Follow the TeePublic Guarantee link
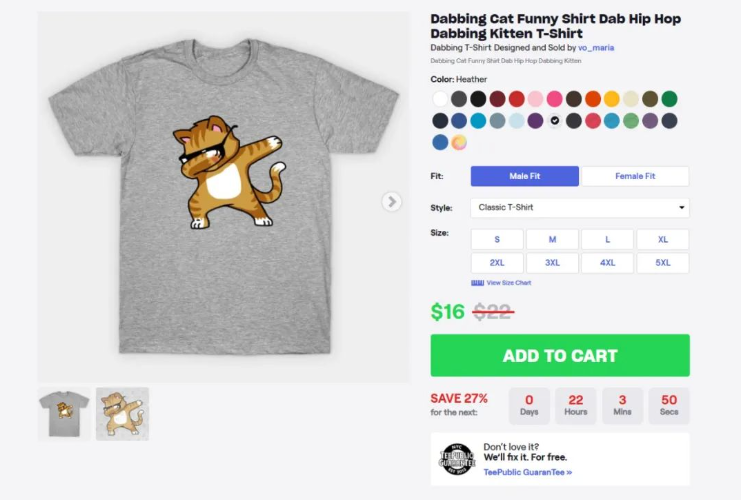This screenshot has width=741, height=500. (x=527, y=472)
